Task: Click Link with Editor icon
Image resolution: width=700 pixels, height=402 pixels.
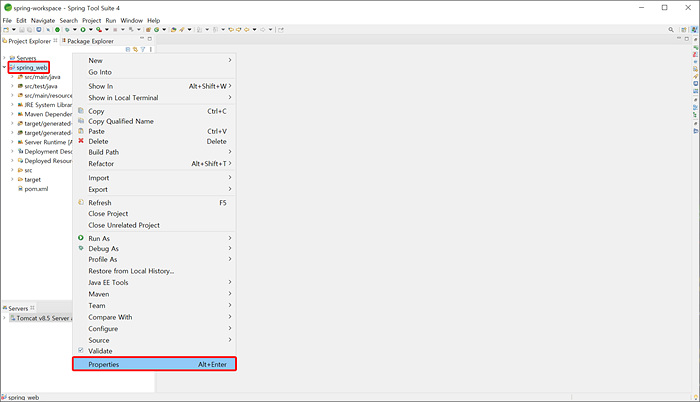Action: pos(135,49)
